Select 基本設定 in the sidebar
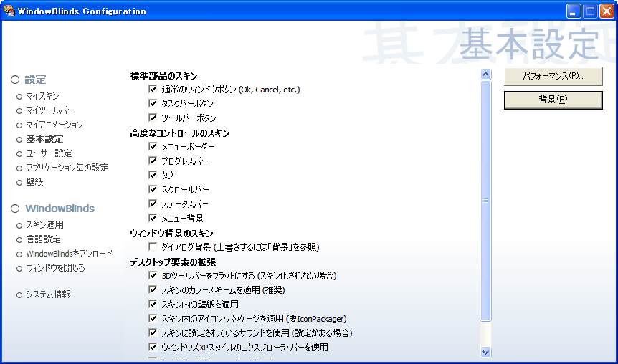This screenshot has height=364, width=618. pos(44,139)
